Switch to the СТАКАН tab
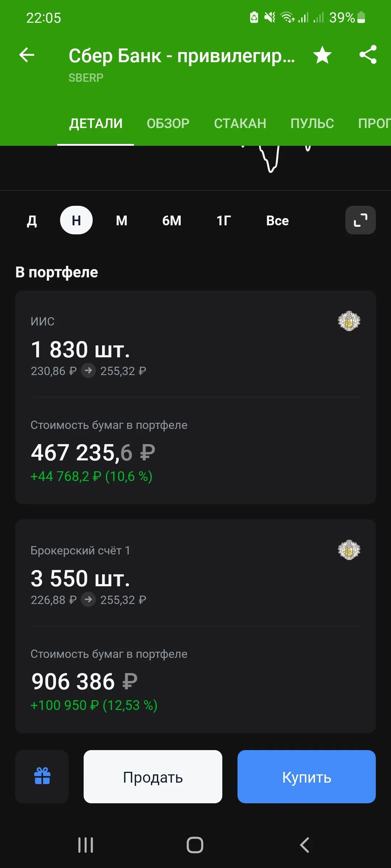 pos(240,123)
